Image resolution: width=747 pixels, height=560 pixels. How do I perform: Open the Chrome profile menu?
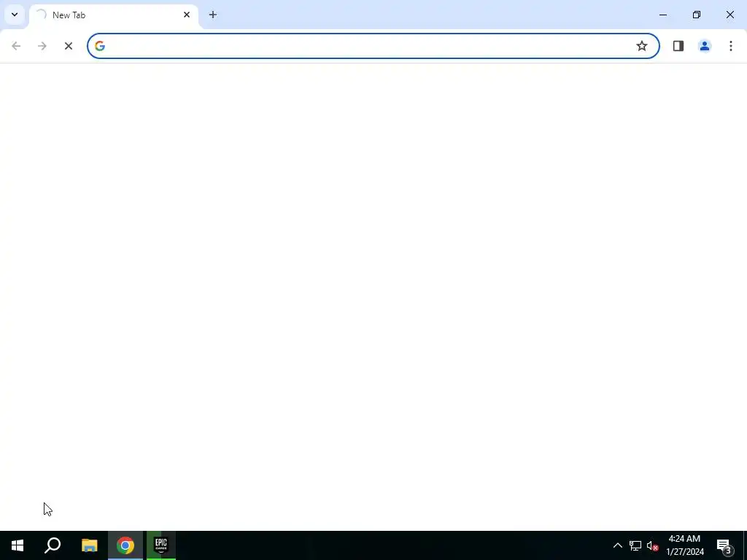pyautogui.click(x=705, y=46)
